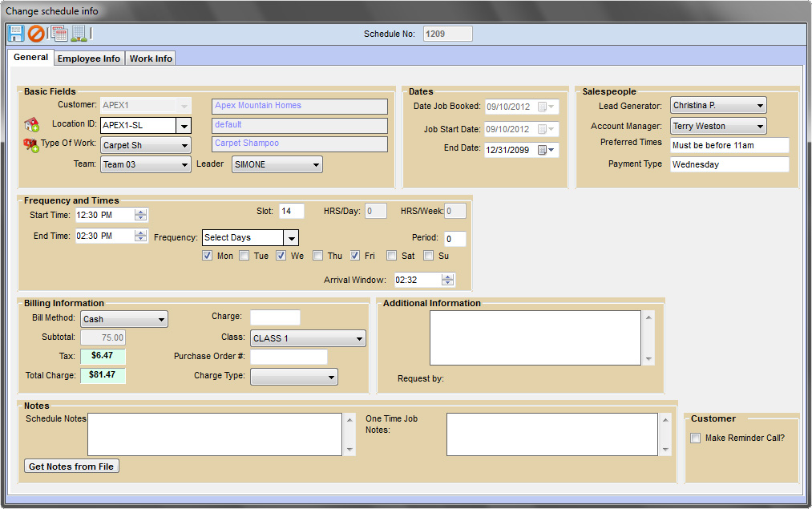Click the Schedule Notes text area

pos(214,434)
